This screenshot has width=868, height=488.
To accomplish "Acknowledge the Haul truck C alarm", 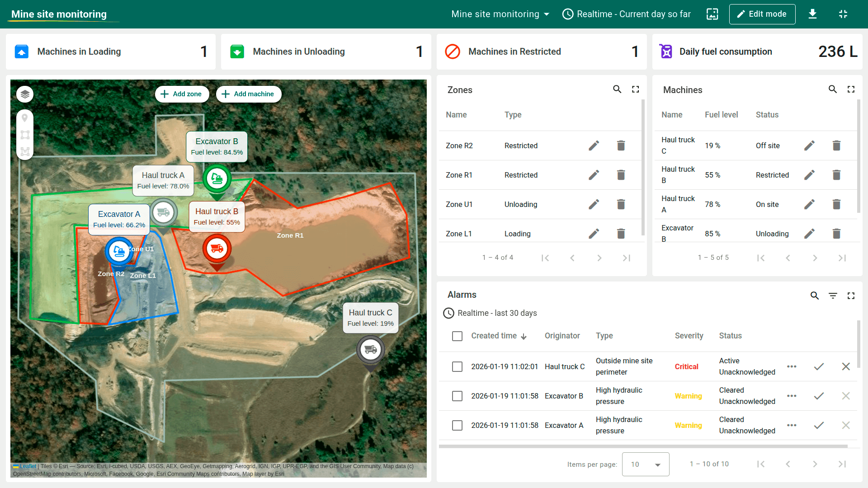I will tap(819, 366).
